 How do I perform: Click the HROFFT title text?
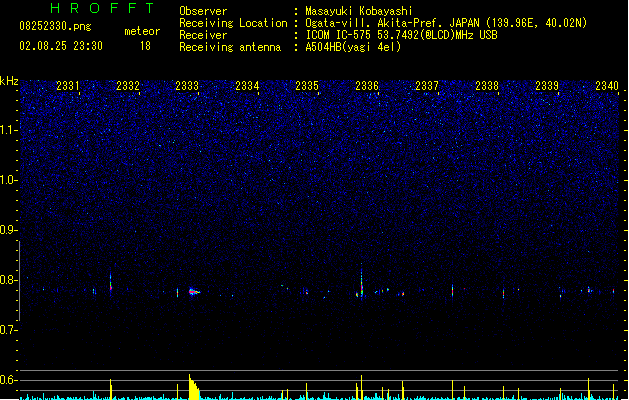pos(103,8)
